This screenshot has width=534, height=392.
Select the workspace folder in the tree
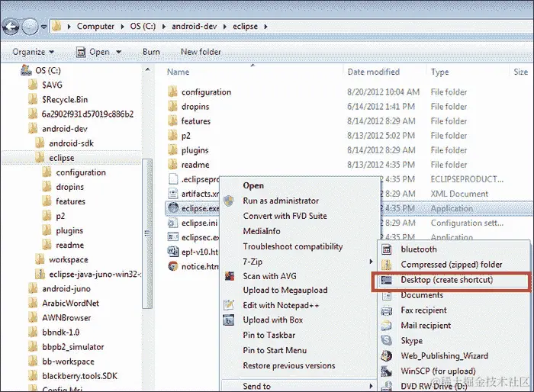pyautogui.click(x=69, y=259)
